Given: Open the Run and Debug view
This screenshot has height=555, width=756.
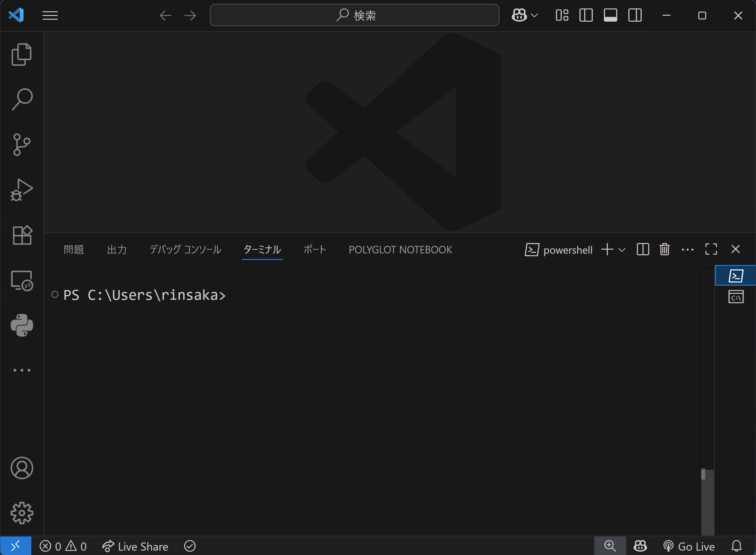Looking at the screenshot, I should pyautogui.click(x=22, y=190).
